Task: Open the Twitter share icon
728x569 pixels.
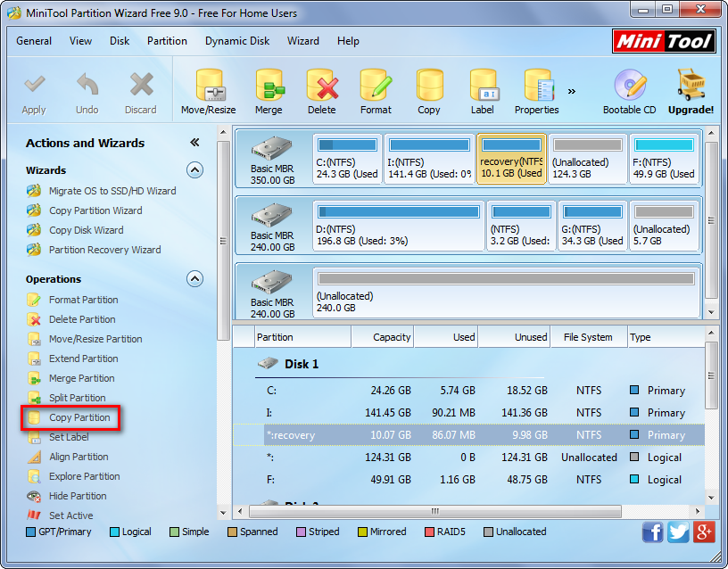Action: pos(678,532)
